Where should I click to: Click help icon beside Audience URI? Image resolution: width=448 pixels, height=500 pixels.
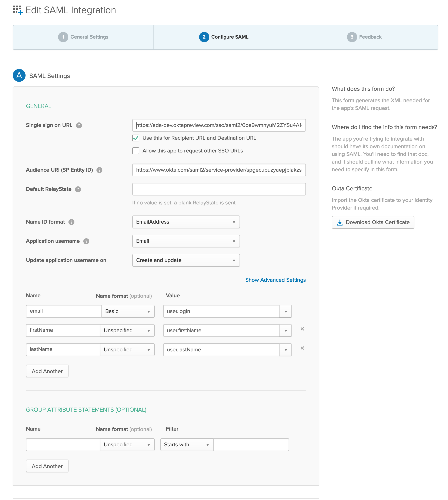click(x=99, y=170)
